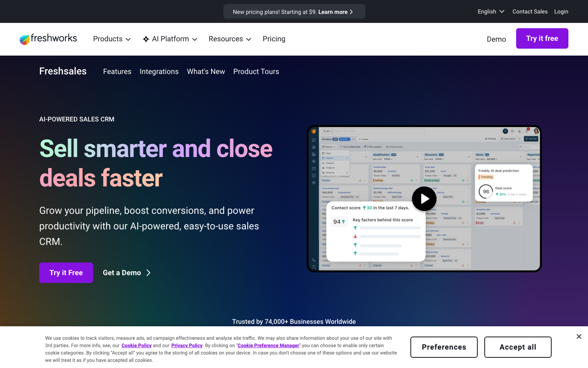Click 'Trusted by 74,000+ Businesses Worldwide' text
This screenshot has height=368, width=588.
tap(294, 321)
